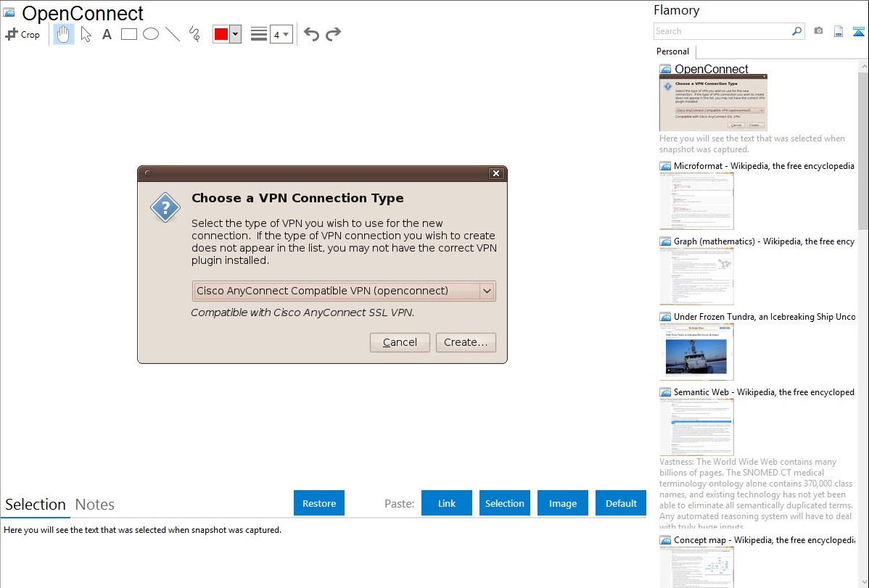Pick the freehand drawing tool
Viewport: 869px width, 588px height.
pyautogui.click(x=194, y=34)
